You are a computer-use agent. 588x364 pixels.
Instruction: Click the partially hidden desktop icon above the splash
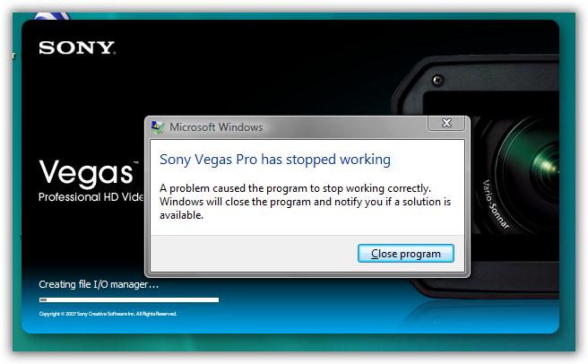(x=51, y=16)
